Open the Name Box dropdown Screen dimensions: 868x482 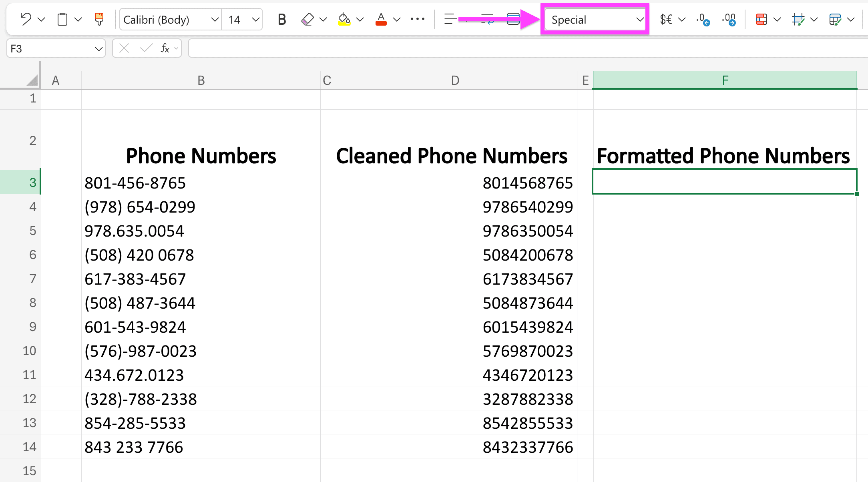pyautogui.click(x=98, y=48)
